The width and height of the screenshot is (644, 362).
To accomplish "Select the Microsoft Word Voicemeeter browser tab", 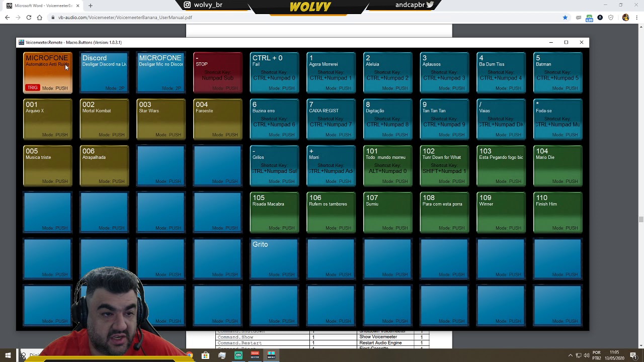I will pos(43,6).
